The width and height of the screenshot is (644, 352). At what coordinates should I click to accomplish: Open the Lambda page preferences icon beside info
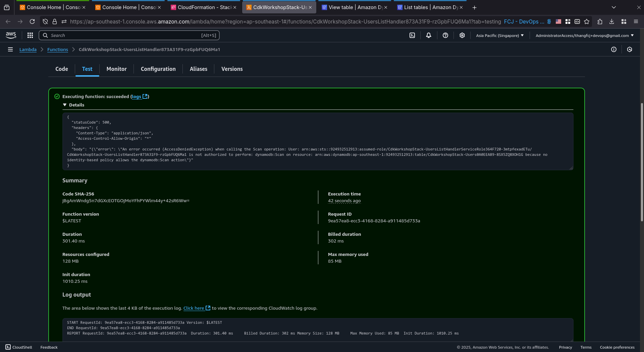pyautogui.click(x=630, y=49)
